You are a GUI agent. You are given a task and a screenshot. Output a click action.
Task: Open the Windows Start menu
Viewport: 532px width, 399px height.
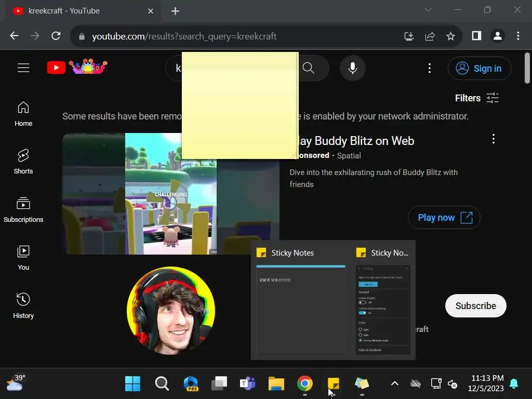point(132,384)
